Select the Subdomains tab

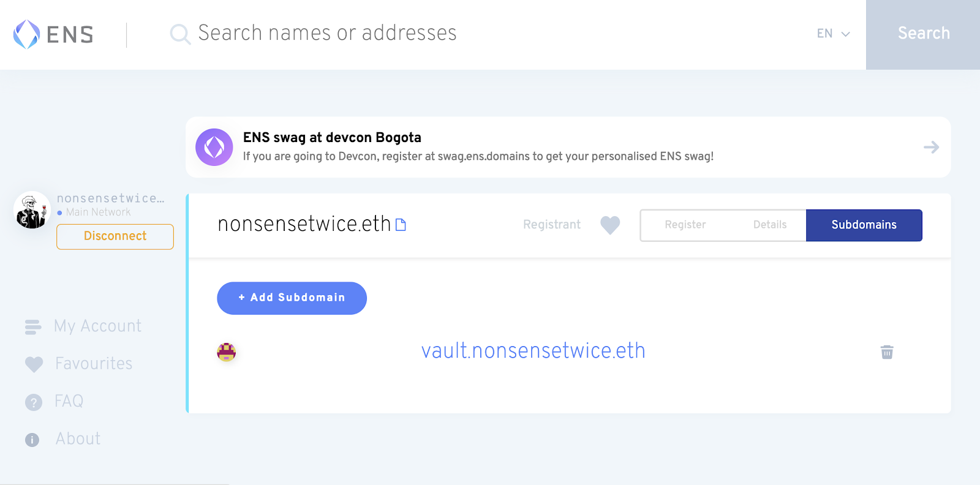pyautogui.click(x=864, y=225)
